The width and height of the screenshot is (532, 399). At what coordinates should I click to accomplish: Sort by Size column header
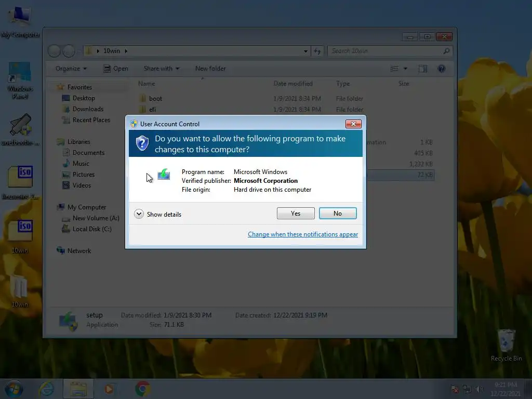[x=403, y=84]
